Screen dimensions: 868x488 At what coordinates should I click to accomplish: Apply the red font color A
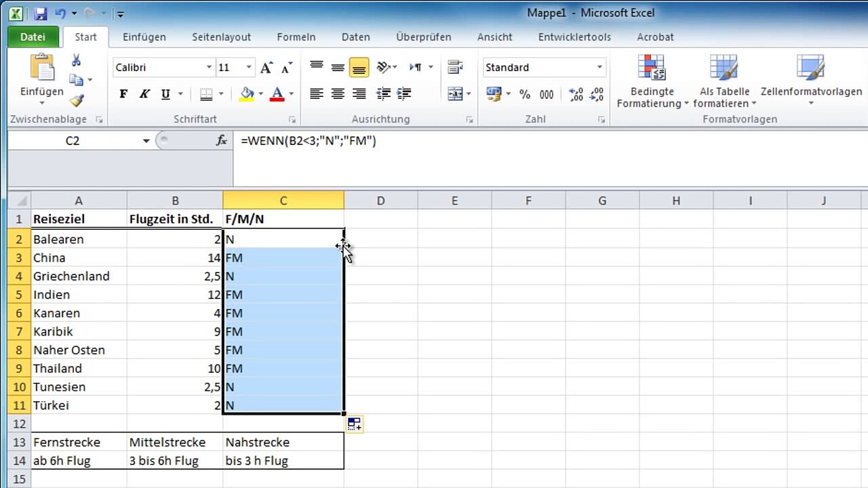[x=277, y=94]
